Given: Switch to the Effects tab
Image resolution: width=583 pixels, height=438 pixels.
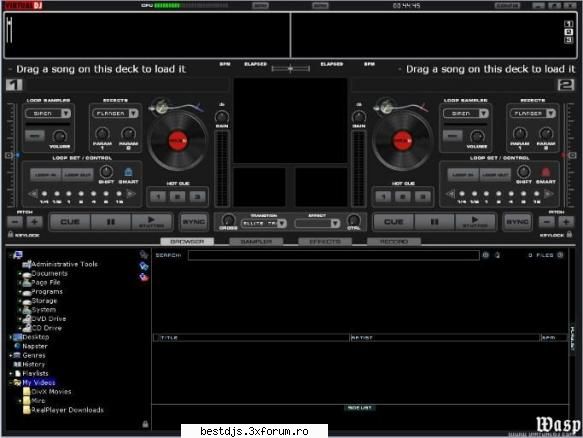Looking at the screenshot, I should pos(325,242).
